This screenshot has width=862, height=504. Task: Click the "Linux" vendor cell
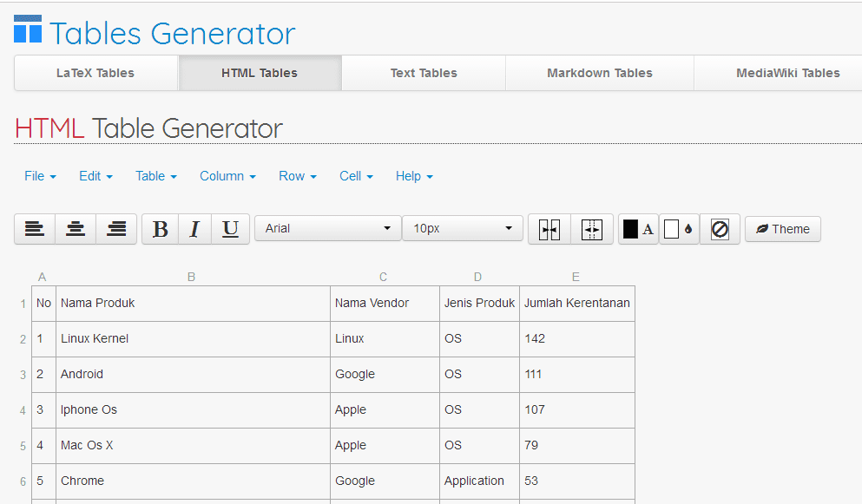point(385,339)
